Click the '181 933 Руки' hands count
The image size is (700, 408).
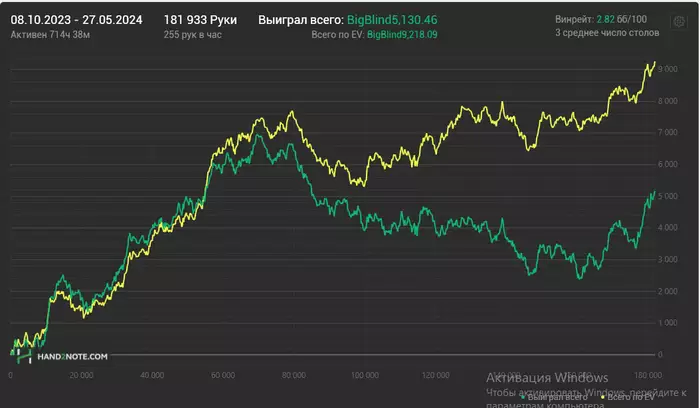pos(200,20)
